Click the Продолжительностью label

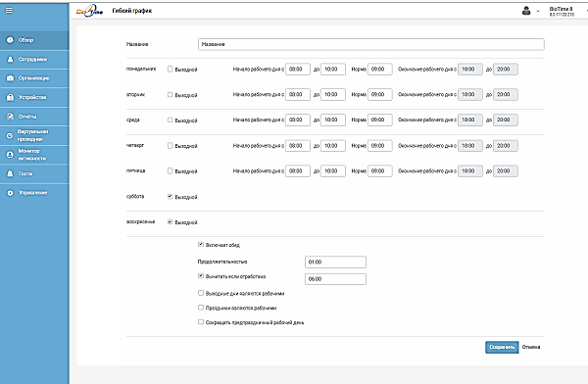[x=222, y=262]
